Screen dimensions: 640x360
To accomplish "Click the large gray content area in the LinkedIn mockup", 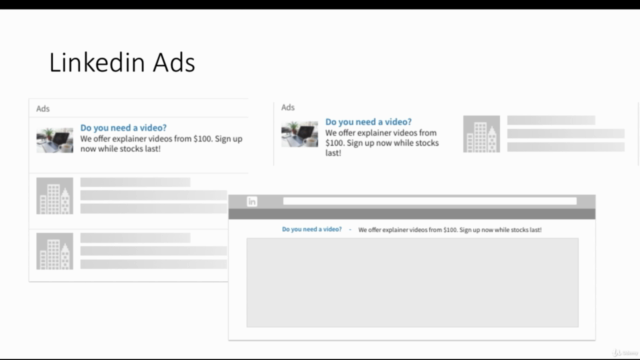I will click(x=412, y=282).
